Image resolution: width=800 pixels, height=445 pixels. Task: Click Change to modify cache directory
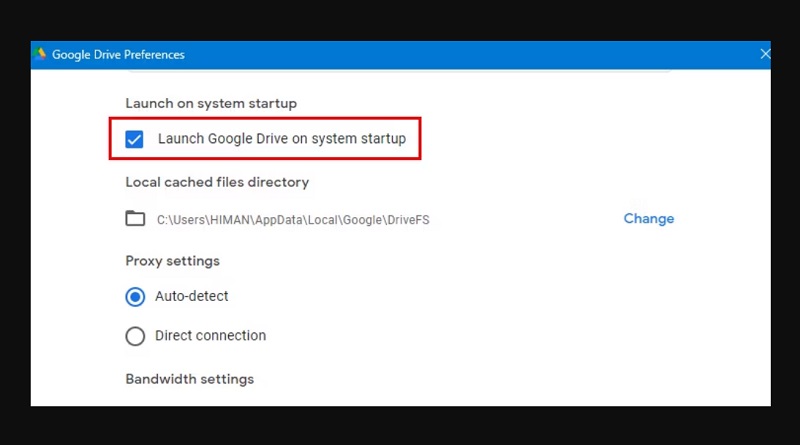point(648,219)
